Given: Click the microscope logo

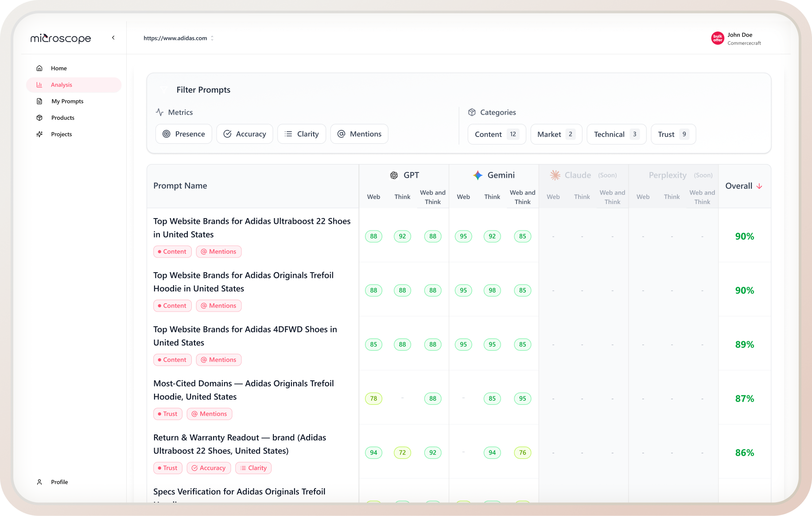Looking at the screenshot, I should [x=61, y=39].
